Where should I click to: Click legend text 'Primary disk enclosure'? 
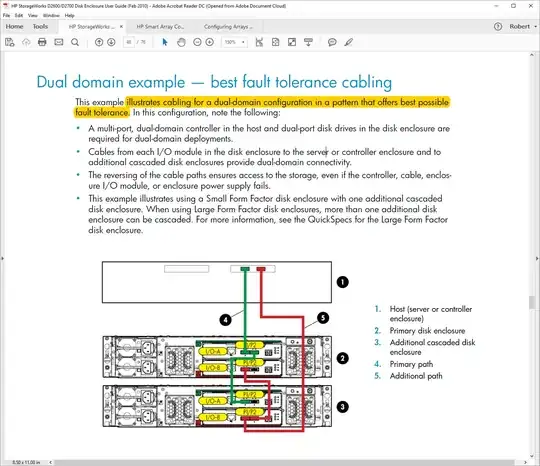point(427,331)
